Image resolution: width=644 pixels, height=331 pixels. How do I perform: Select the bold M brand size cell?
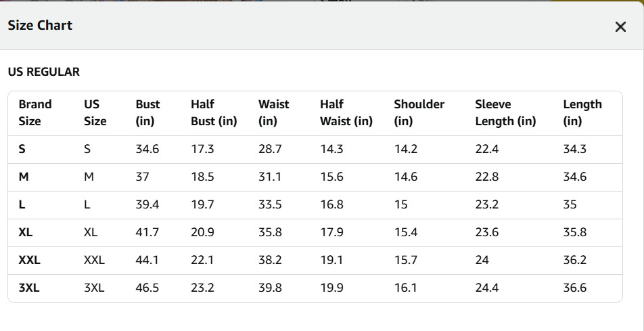[24, 177]
